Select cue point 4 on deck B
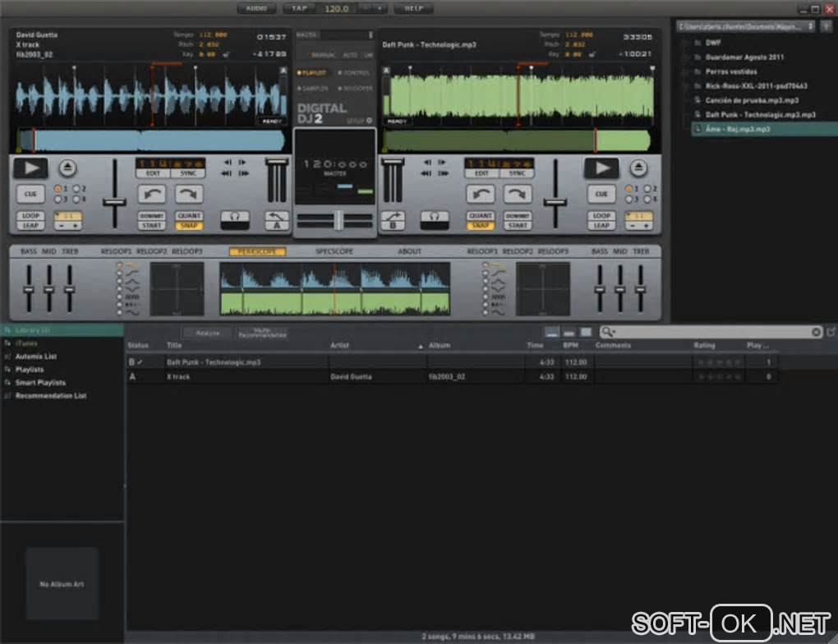Image resolution: width=838 pixels, height=644 pixels. pos(647,200)
